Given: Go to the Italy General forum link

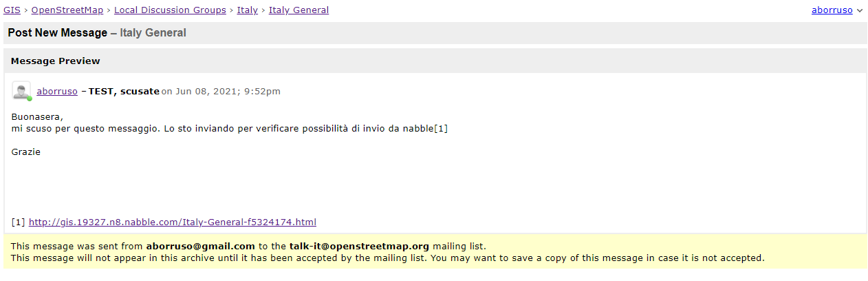Looking at the screenshot, I should click(299, 10).
